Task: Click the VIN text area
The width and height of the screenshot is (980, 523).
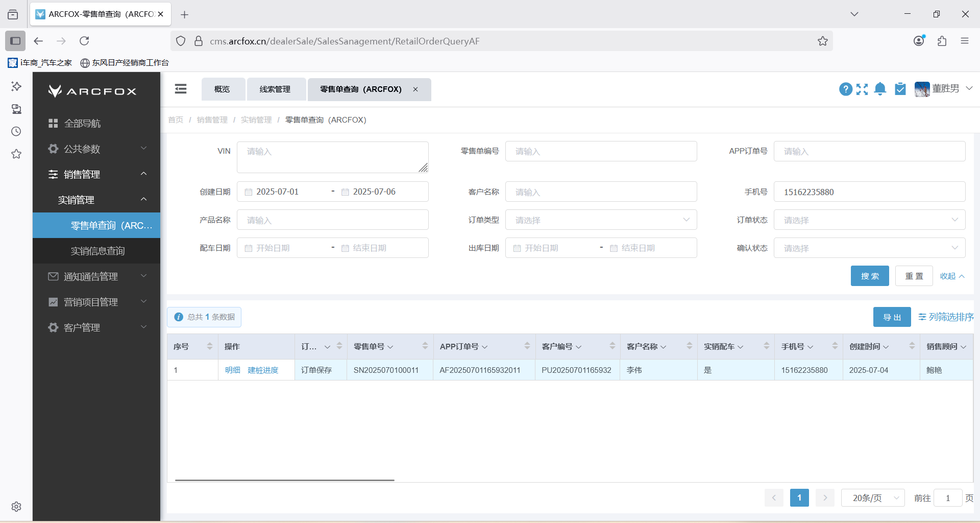Action: tap(333, 157)
